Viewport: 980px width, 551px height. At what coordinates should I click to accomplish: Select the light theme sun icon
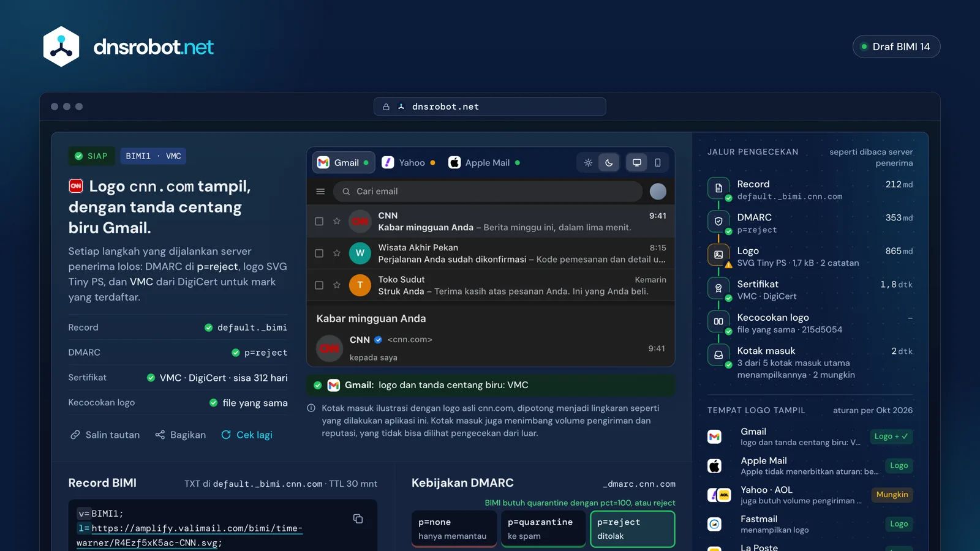click(x=588, y=163)
